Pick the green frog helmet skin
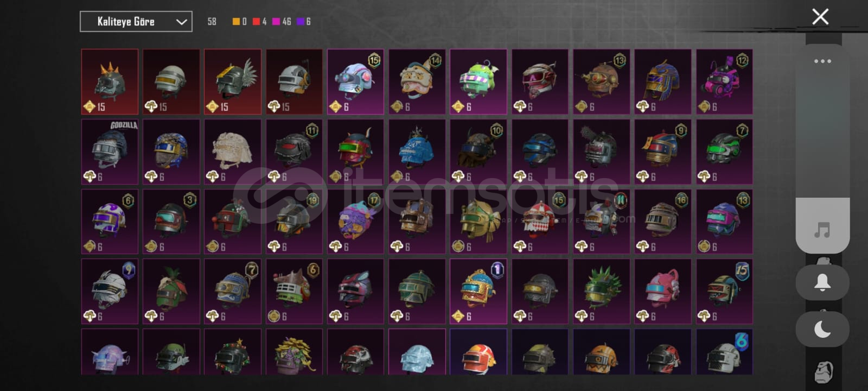Screen dimensions: 868x391 [478, 81]
